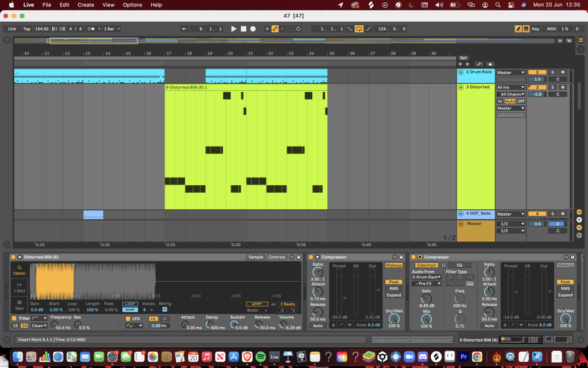Viewport: 588px width, 368px height.
Task: Open the Create menu
Action: pyautogui.click(x=86, y=5)
